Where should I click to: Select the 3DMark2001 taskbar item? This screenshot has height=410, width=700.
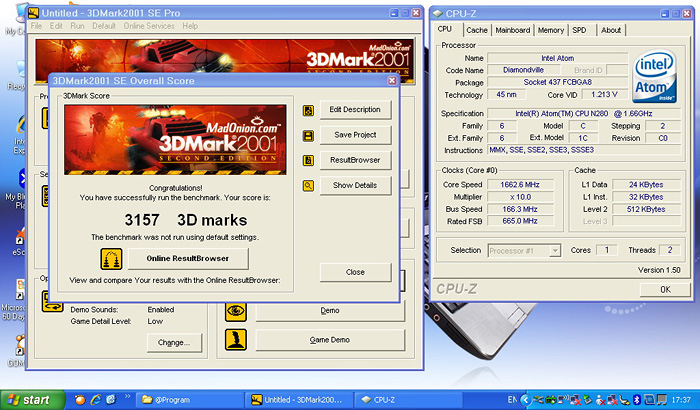point(298,400)
